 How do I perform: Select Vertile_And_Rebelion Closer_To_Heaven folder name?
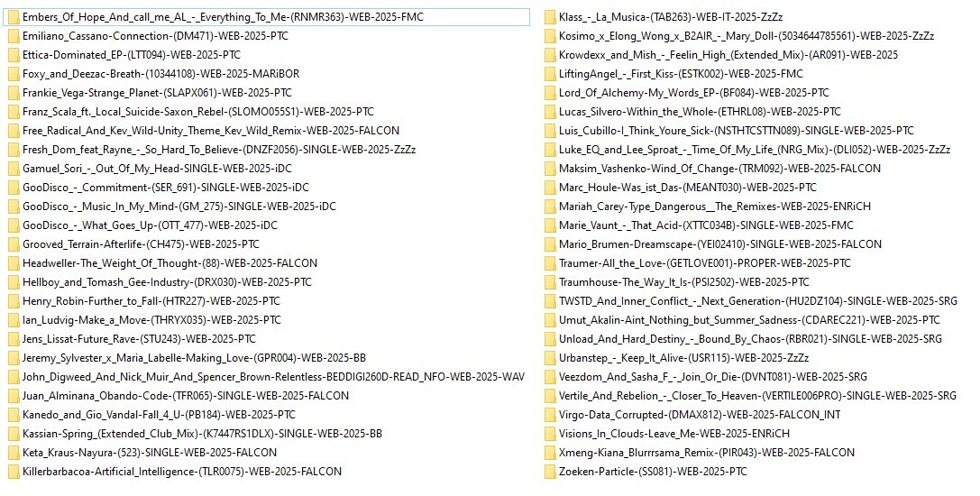point(757,395)
